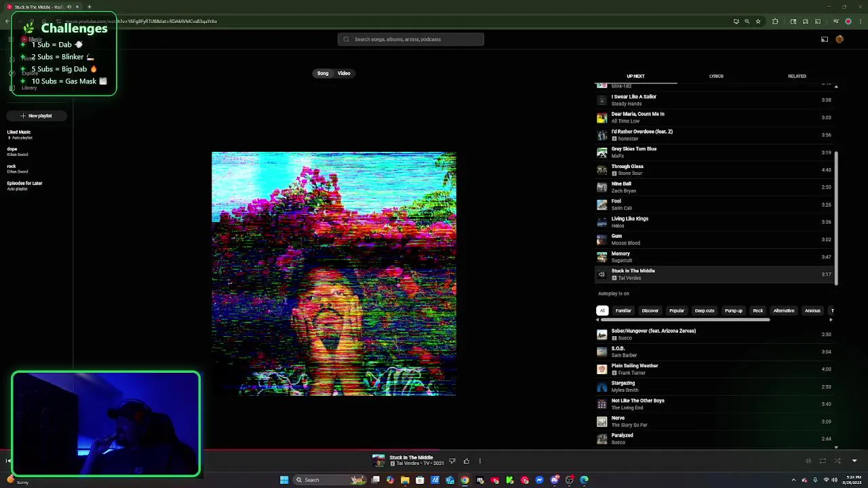Select the Discover filter chip
The height and width of the screenshot is (488, 868).
[x=650, y=310]
